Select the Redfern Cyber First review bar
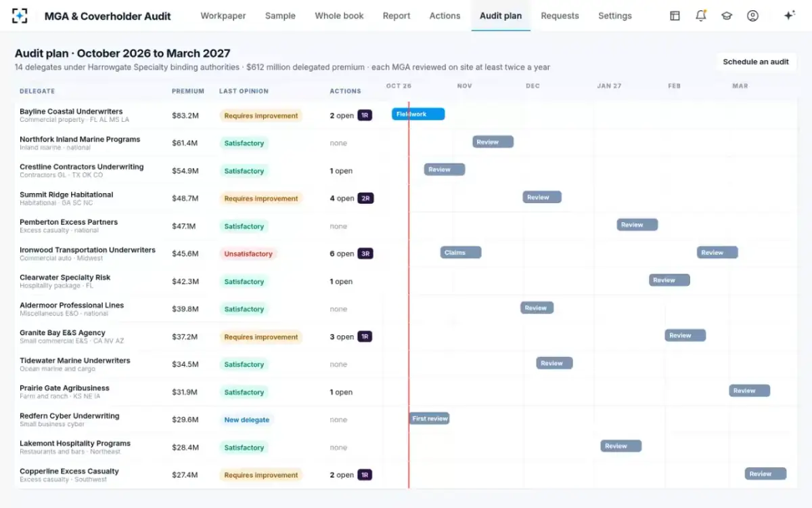The width and height of the screenshot is (812, 508). tap(429, 419)
